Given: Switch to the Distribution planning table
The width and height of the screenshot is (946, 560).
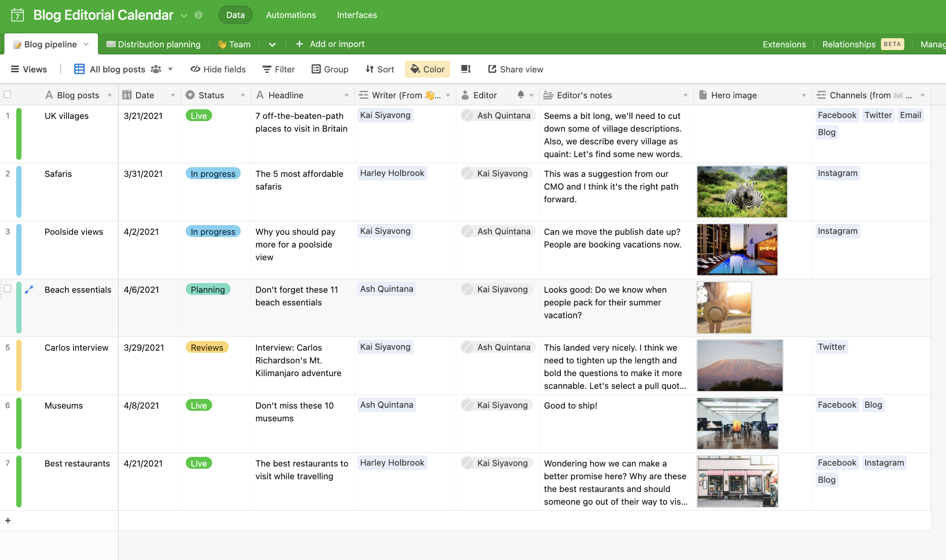Looking at the screenshot, I should pyautogui.click(x=154, y=44).
